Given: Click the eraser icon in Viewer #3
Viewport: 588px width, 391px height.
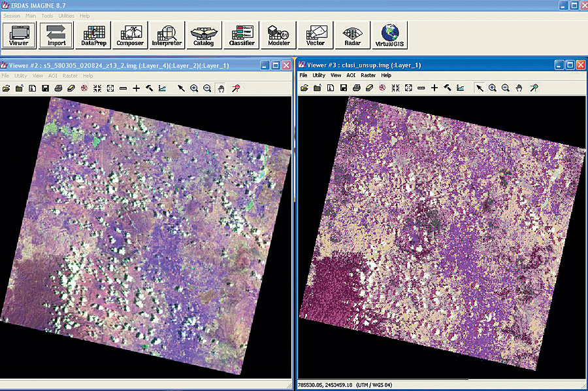Looking at the screenshot, I should 369,88.
